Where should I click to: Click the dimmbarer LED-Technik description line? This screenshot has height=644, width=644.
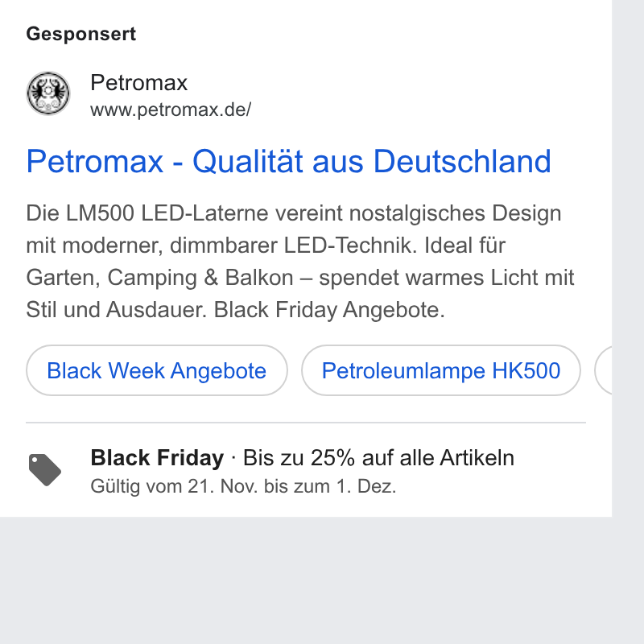click(266, 246)
